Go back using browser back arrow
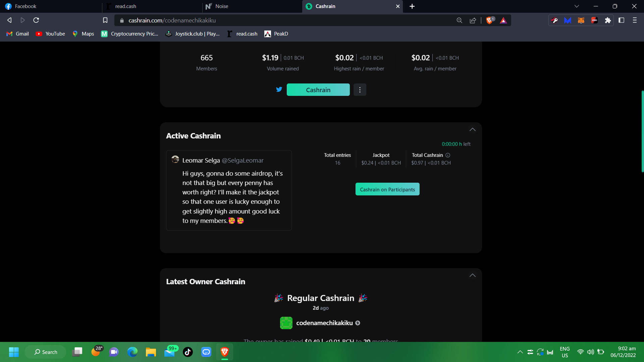This screenshot has width=644, height=362. pyautogui.click(x=9, y=20)
